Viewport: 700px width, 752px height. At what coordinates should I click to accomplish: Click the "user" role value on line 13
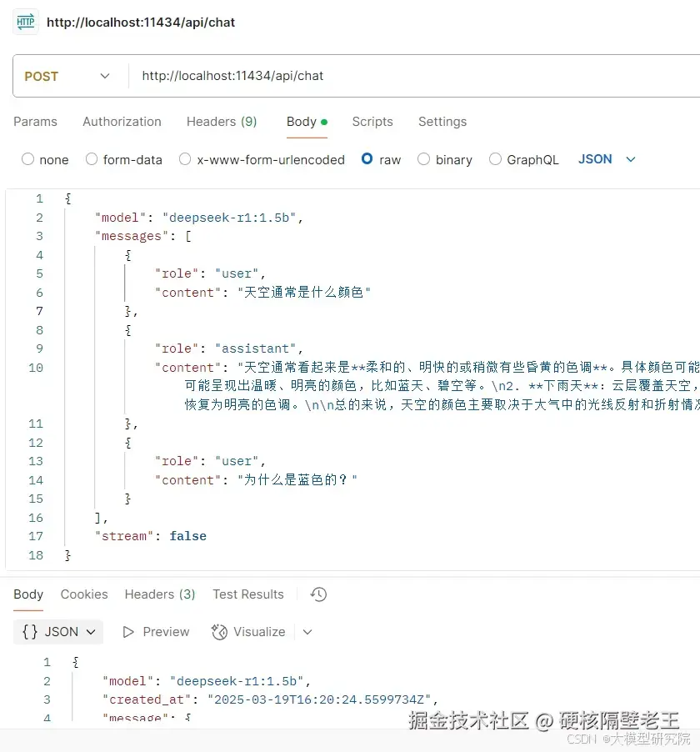[x=237, y=461]
